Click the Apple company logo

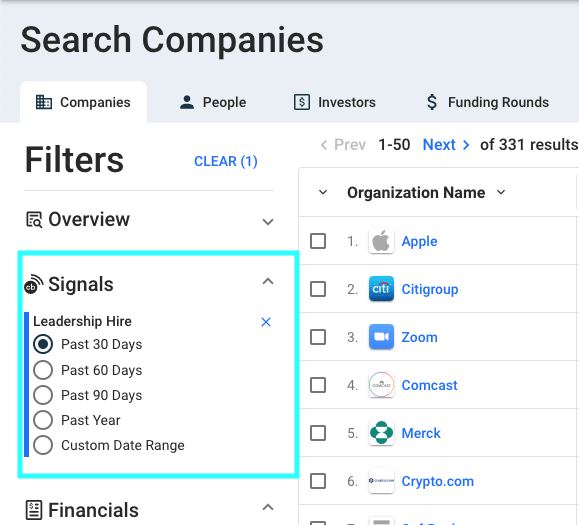(x=381, y=241)
